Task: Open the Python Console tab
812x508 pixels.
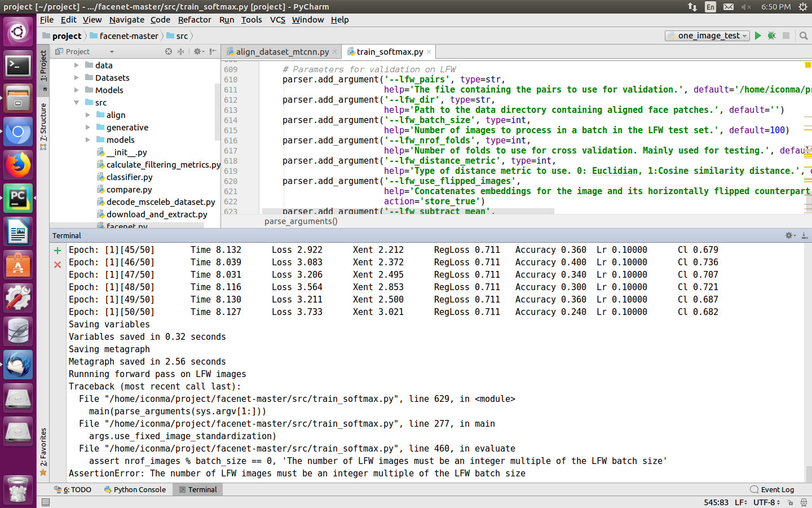Action: coord(135,489)
